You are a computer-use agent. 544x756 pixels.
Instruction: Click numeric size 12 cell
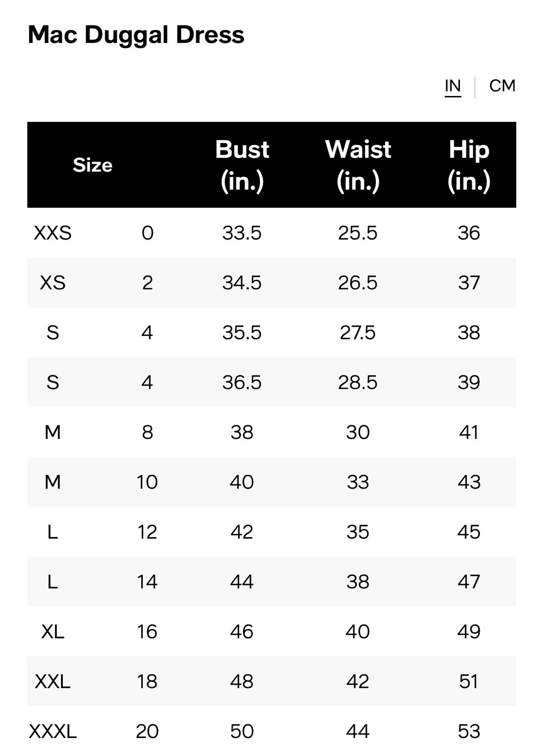pyautogui.click(x=147, y=532)
